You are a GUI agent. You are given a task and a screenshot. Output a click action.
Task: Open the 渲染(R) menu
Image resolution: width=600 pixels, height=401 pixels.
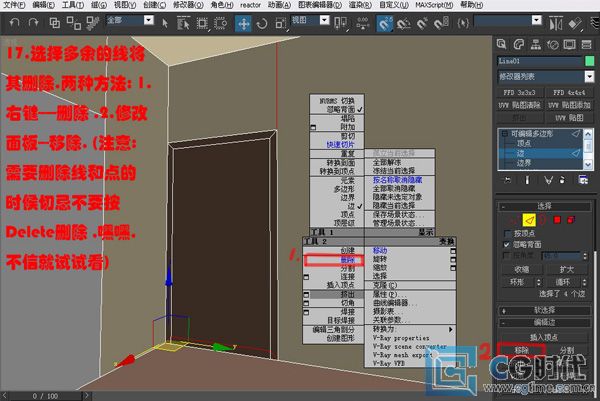coord(360,5)
